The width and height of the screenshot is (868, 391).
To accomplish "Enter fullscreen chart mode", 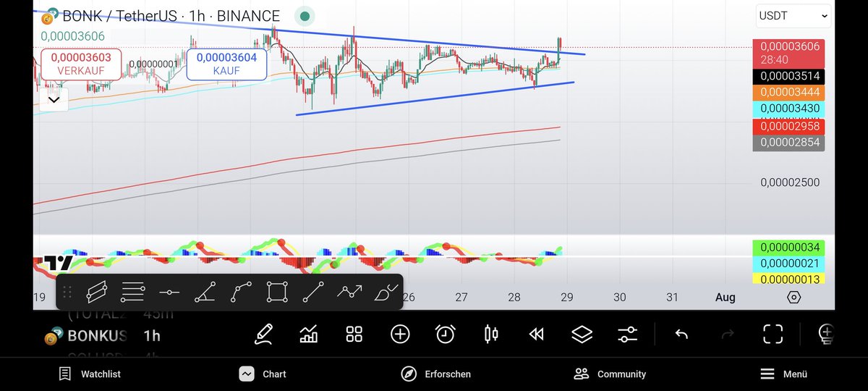I will coord(773,334).
